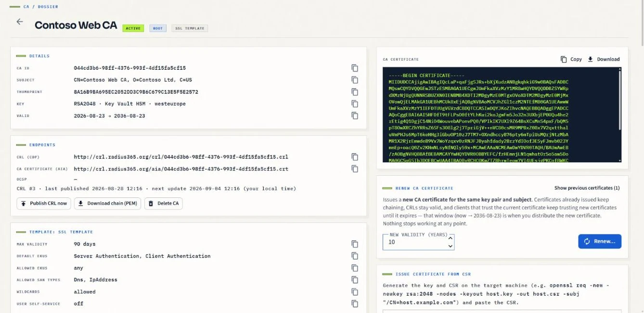Copy the CRL (CDP) URL
Viewport: 644px width, 313px height.
click(x=355, y=157)
